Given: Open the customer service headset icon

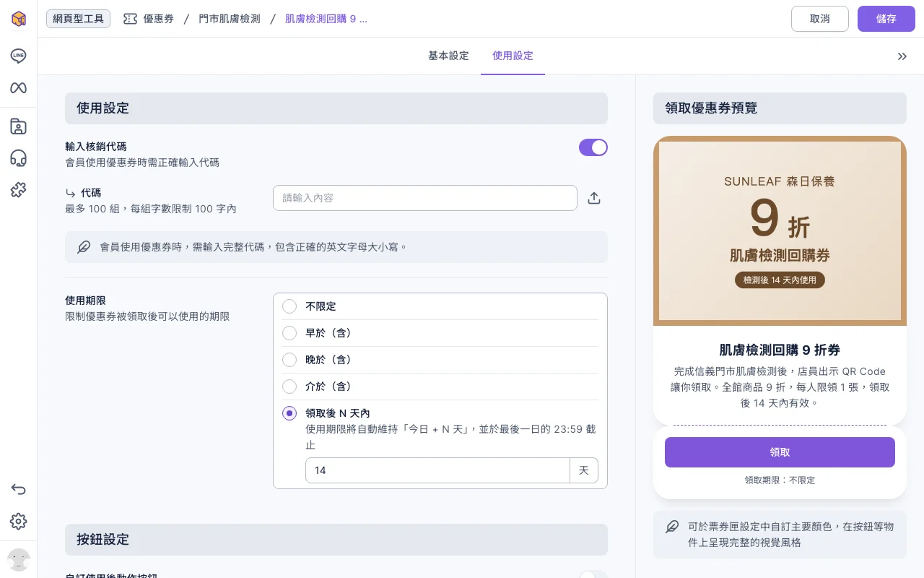Looking at the screenshot, I should pyautogui.click(x=19, y=158).
